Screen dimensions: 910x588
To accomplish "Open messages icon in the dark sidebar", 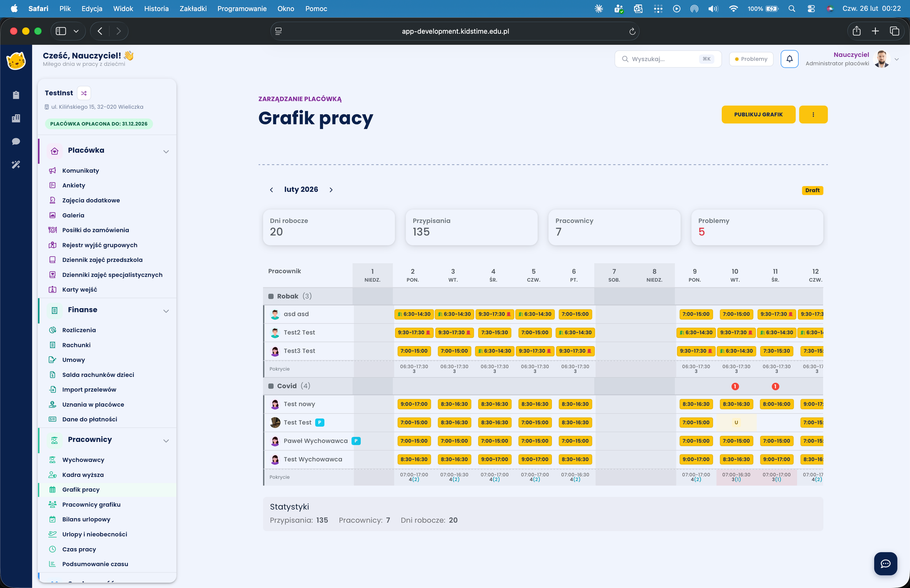I will [x=16, y=141].
